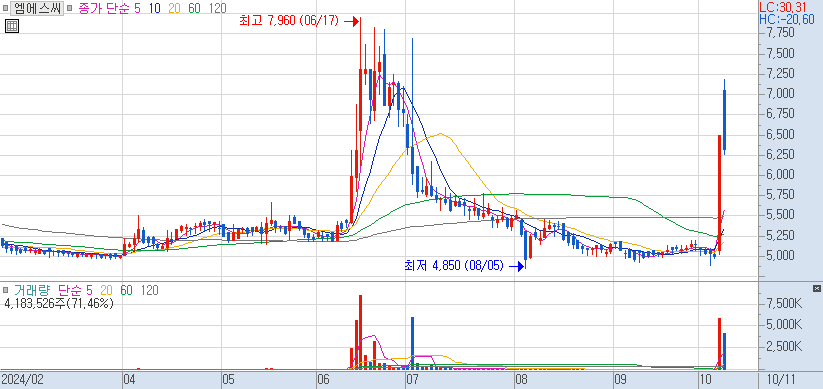Click the 최고 7,960 (06/17) annotation
Viewport: 823px width, 389px height.
tap(289, 21)
